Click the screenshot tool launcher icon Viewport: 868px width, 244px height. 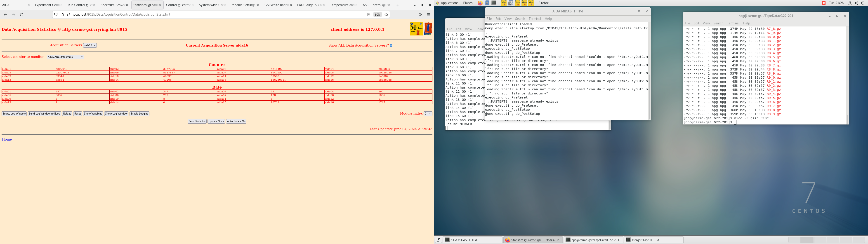click(x=510, y=3)
